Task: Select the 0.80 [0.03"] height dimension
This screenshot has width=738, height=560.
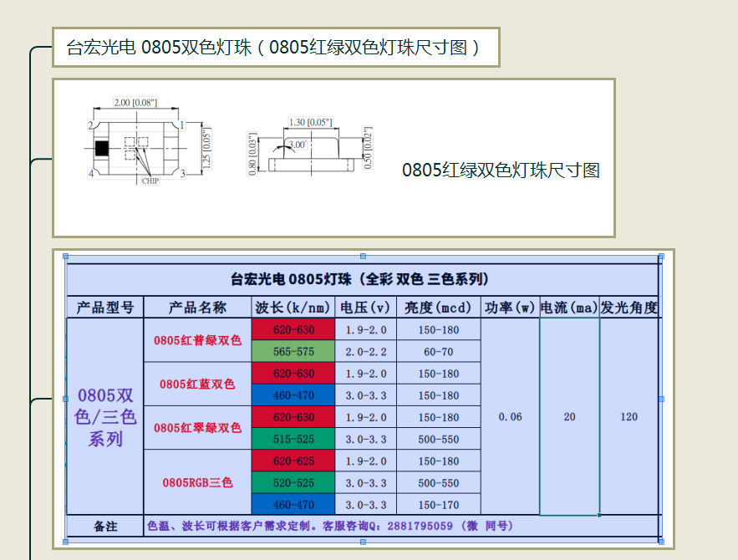Action: 252,151
